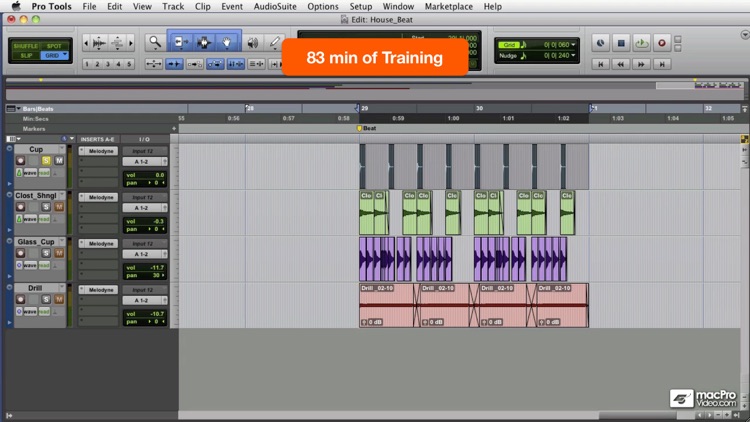The height and width of the screenshot is (422, 750).
Task: Mute the Cup track
Action: point(59,160)
